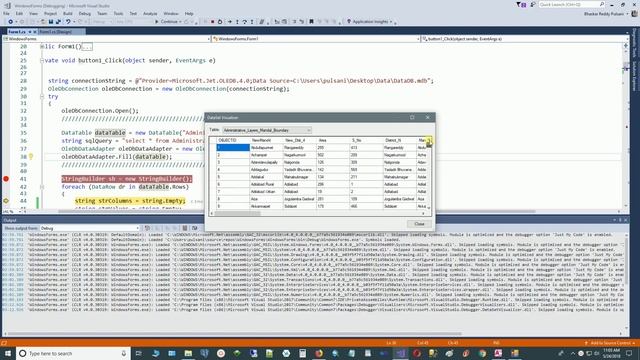Click the Restart debugging icon

pos(220,22)
